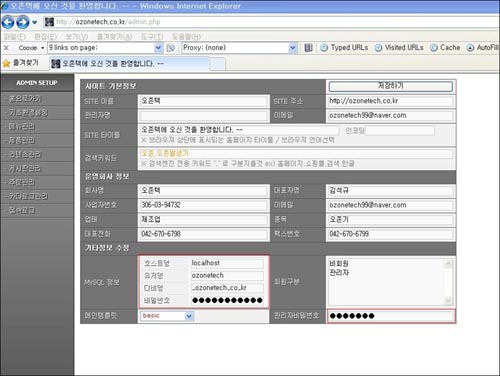Image resolution: width=500 pixels, height=376 pixels.
Task: Click the 회원구분 list scrollbar down arrow
Action: coord(448,301)
